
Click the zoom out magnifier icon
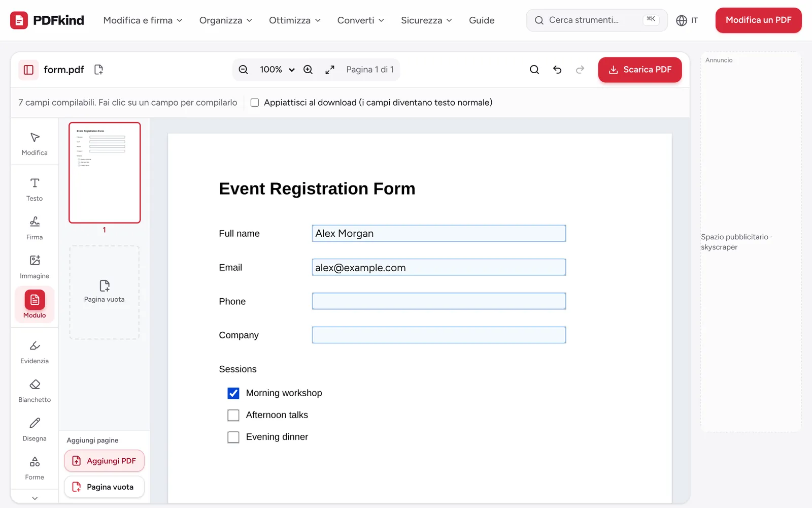click(x=244, y=70)
